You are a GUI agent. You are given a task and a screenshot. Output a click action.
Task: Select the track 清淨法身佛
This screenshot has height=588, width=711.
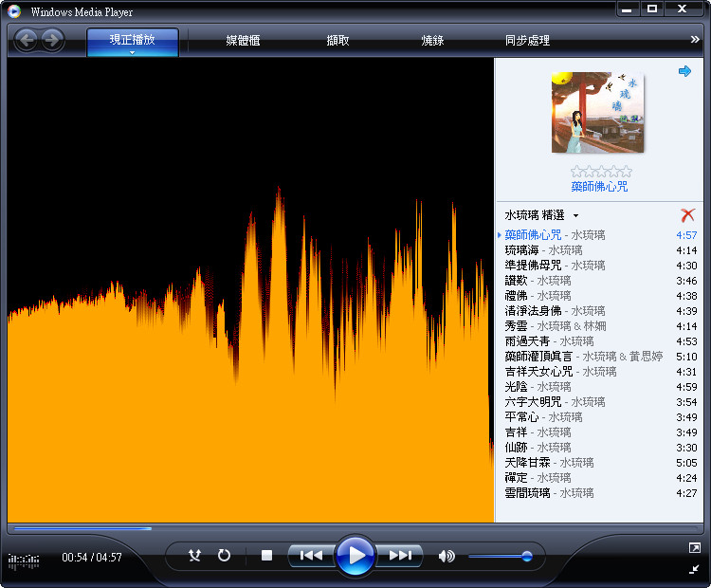click(x=599, y=311)
